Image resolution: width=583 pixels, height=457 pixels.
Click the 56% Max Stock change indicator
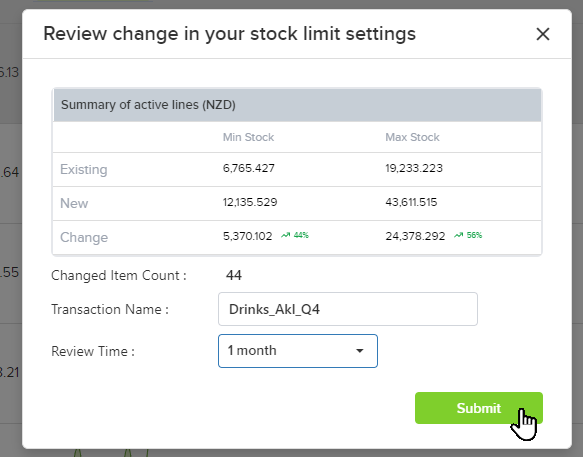[474, 235]
